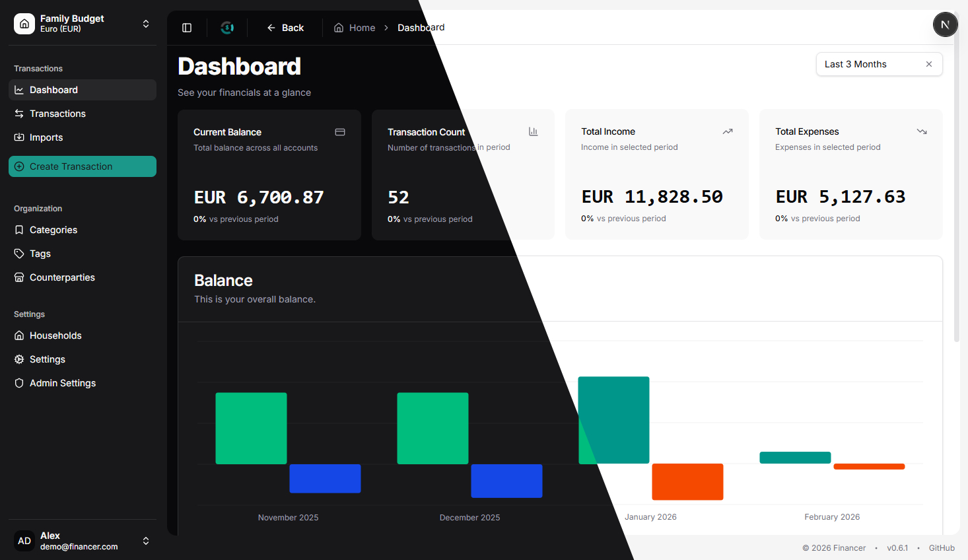Open Transactions in the sidebar

(57, 114)
